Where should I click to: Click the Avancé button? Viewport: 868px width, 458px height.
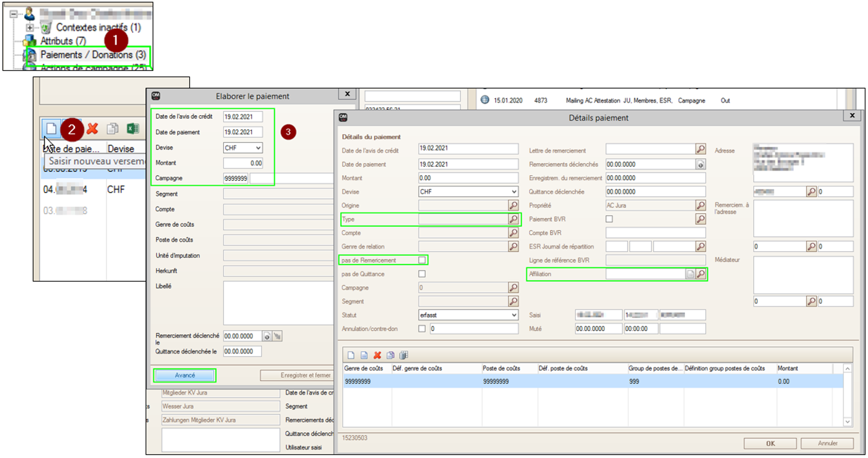point(185,376)
